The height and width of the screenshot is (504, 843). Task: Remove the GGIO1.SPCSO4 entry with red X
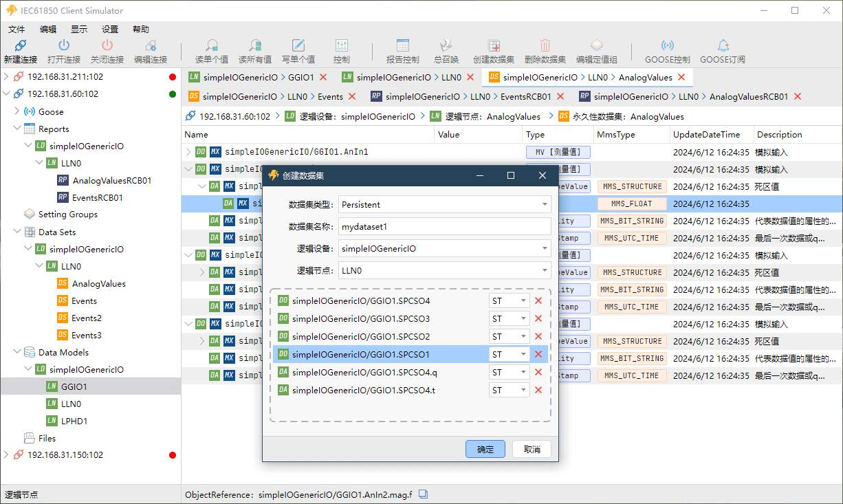point(538,300)
